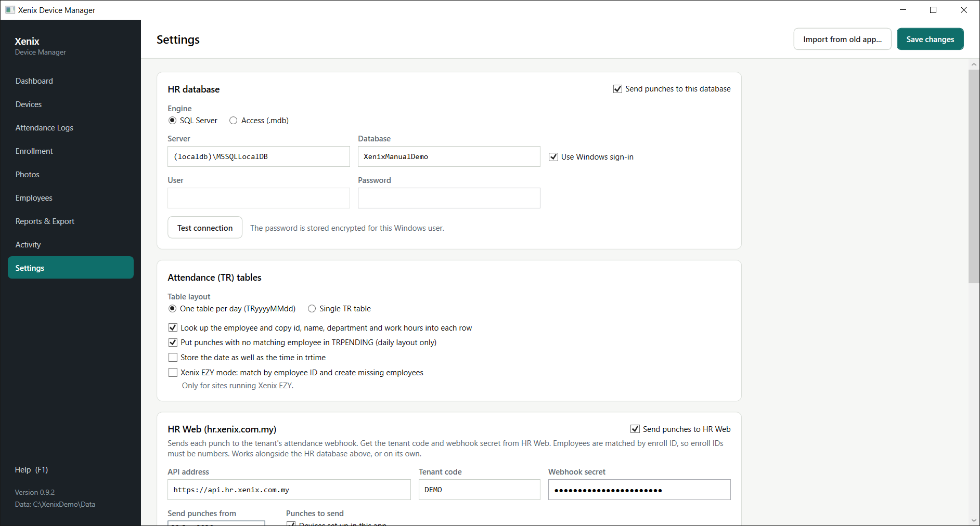The image size is (980, 526).
Task: Save changes to settings
Action: 930,40
